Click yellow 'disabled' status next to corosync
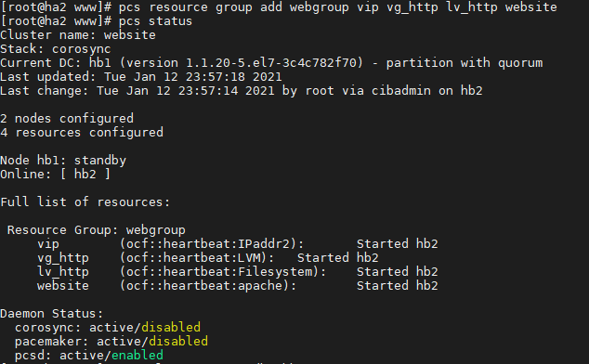 [x=171, y=327]
